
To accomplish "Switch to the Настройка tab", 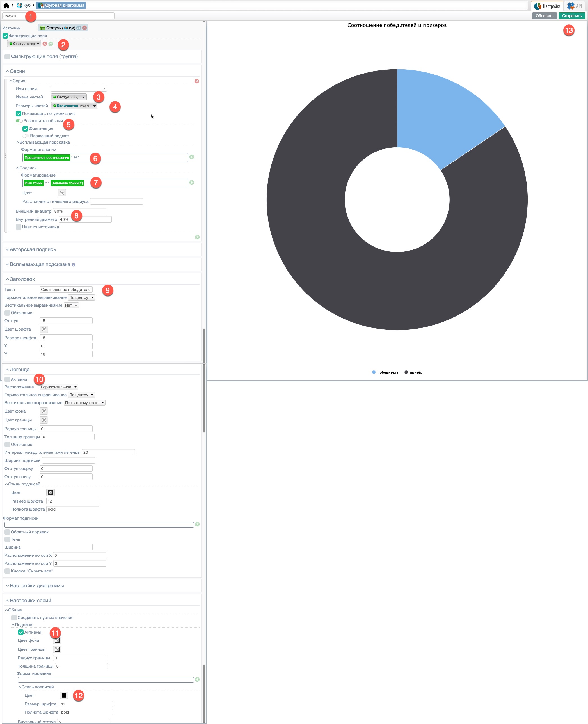I will tap(547, 6).
